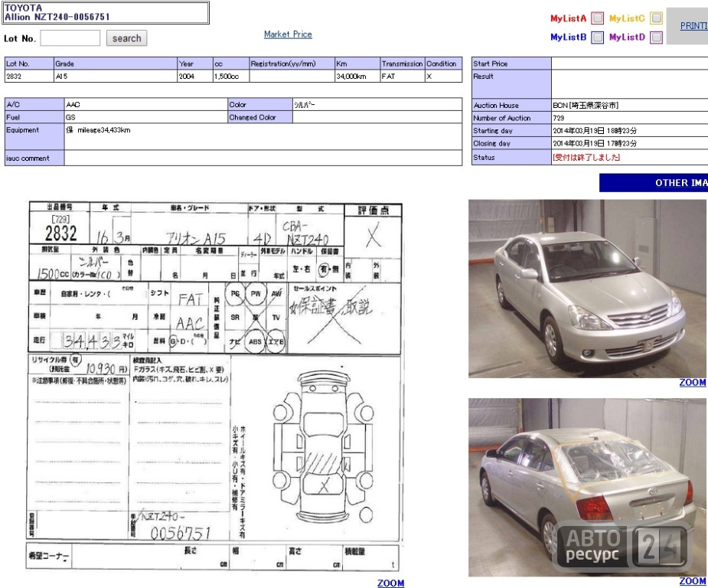Select the Closing day date value
This screenshot has width=708, height=588.
pos(595,143)
